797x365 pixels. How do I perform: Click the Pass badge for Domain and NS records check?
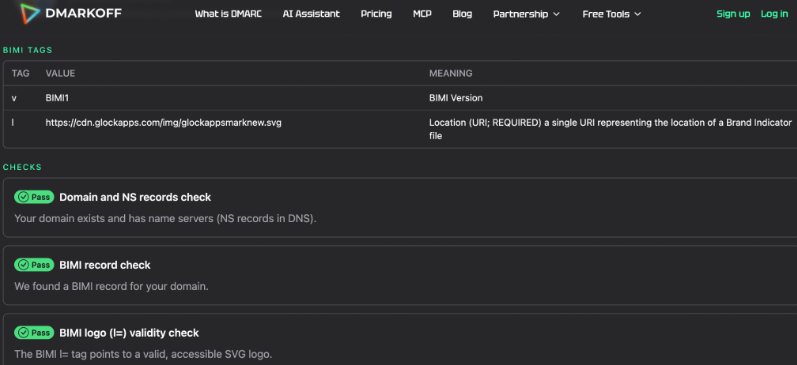pos(34,197)
